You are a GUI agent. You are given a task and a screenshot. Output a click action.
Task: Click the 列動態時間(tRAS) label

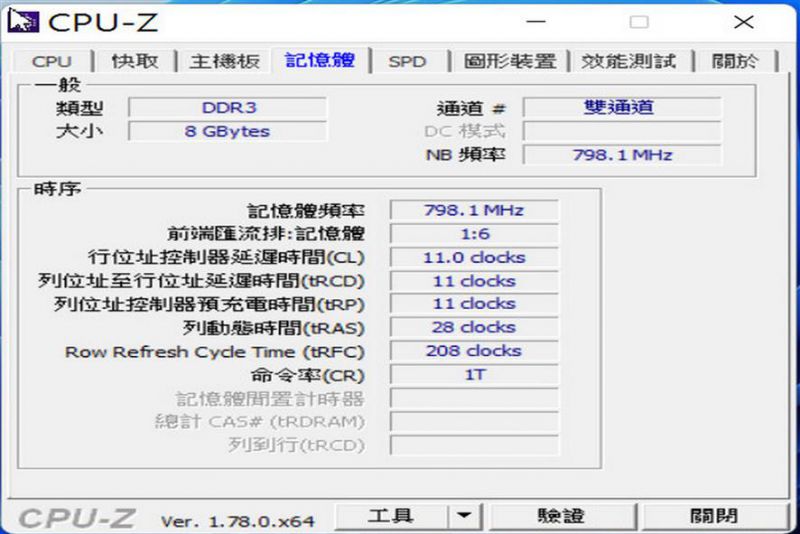[x=274, y=328]
